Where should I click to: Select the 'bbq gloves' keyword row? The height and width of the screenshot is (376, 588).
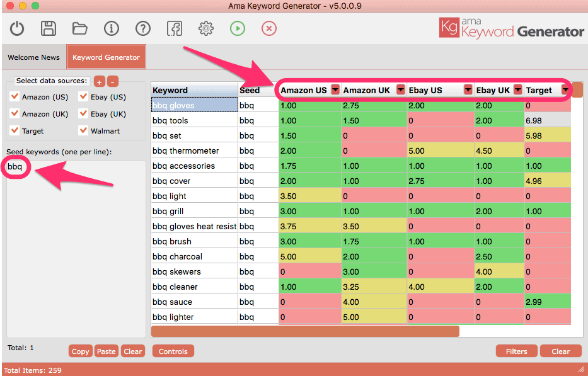tap(195, 105)
